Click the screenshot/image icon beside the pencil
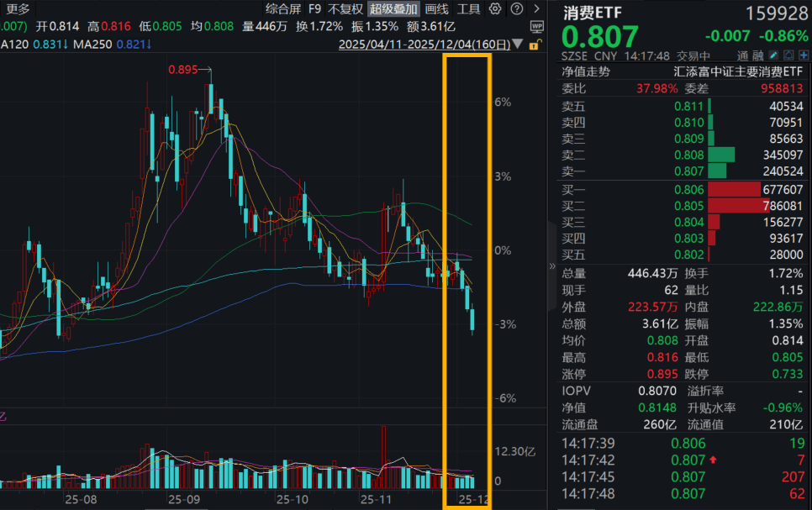812x510 pixels. pos(788,54)
